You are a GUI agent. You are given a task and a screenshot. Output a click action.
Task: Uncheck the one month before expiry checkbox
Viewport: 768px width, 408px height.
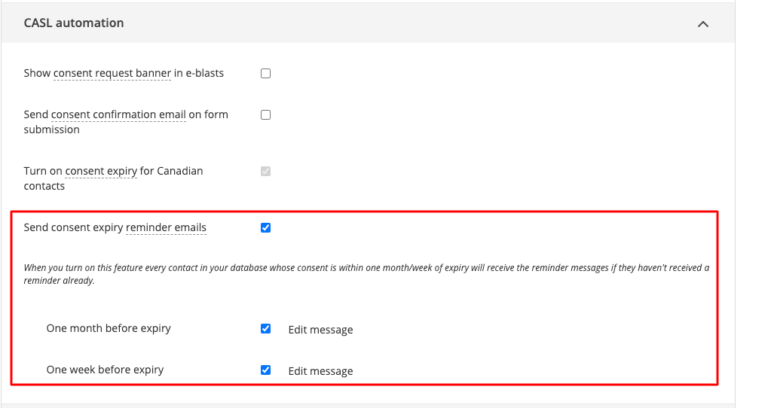coord(265,329)
